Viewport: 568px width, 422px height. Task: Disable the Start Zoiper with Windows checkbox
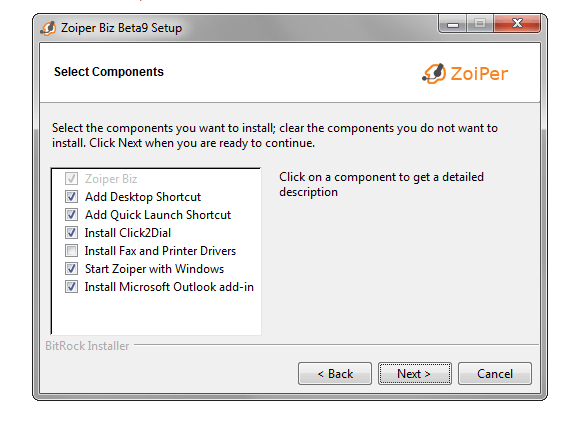coord(71,269)
